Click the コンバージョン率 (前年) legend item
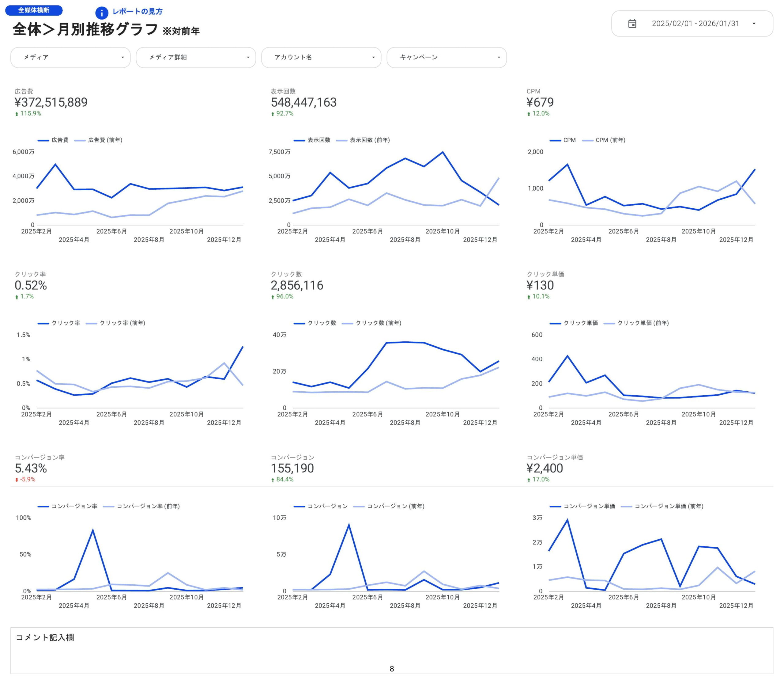784x680 pixels. tap(148, 506)
